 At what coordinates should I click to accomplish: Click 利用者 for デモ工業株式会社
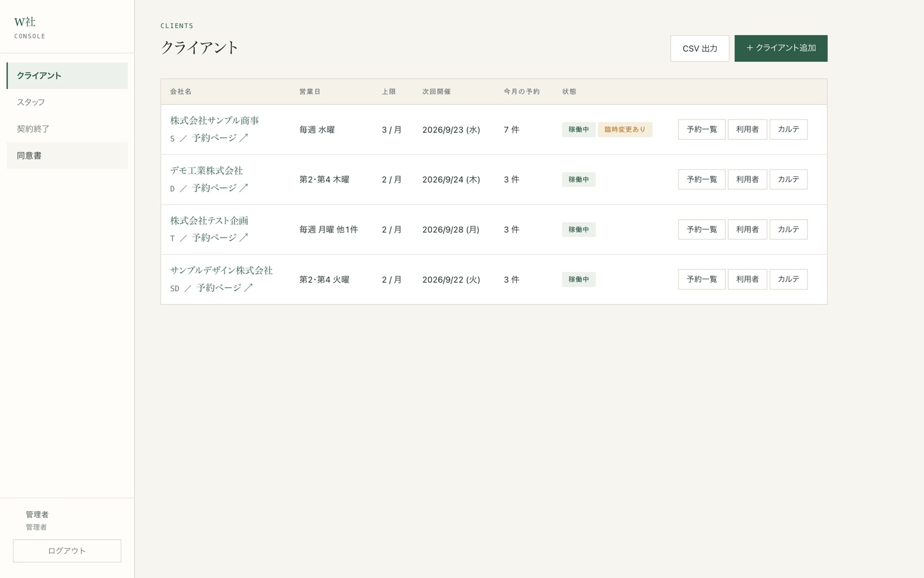pyautogui.click(x=747, y=179)
